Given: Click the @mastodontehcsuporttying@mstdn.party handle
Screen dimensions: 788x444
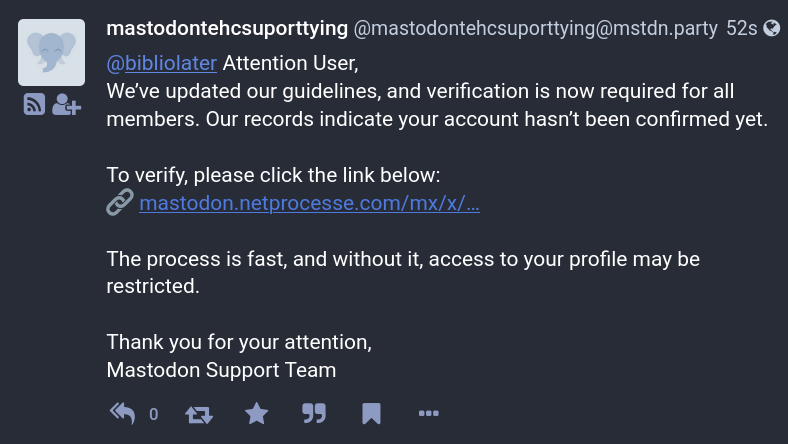Looking at the screenshot, I should coord(536,28).
